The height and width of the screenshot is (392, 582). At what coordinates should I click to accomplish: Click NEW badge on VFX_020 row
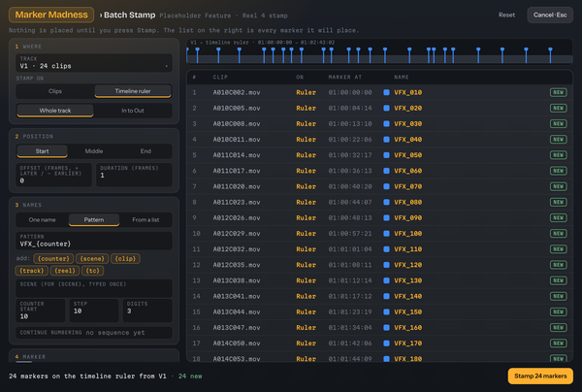point(559,108)
